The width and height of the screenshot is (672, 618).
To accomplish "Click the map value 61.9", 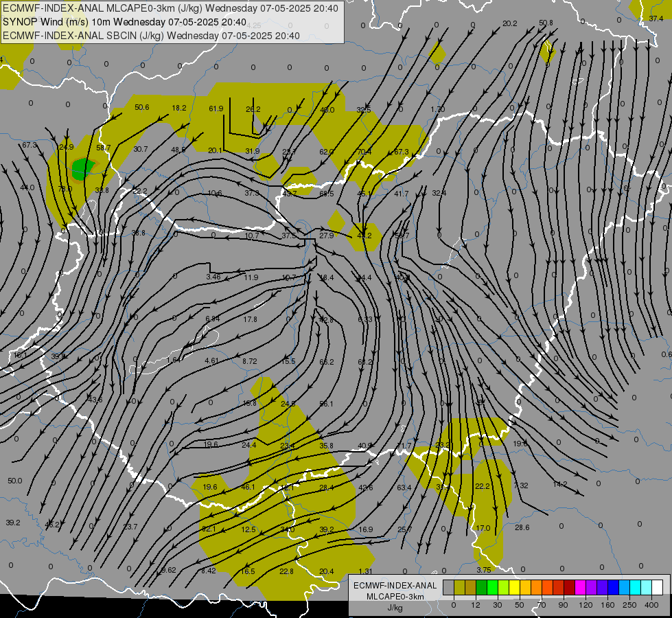I will [216, 108].
